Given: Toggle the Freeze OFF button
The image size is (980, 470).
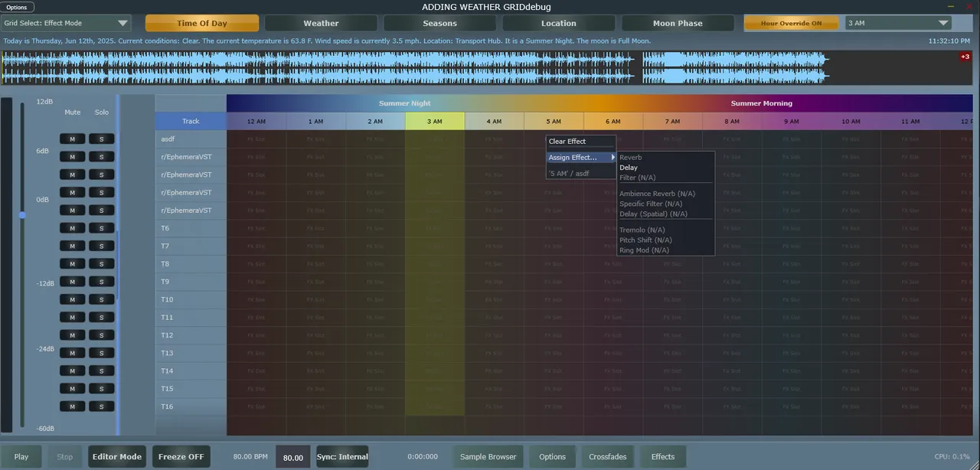Looking at the screenshot, I should click(181, 456).
